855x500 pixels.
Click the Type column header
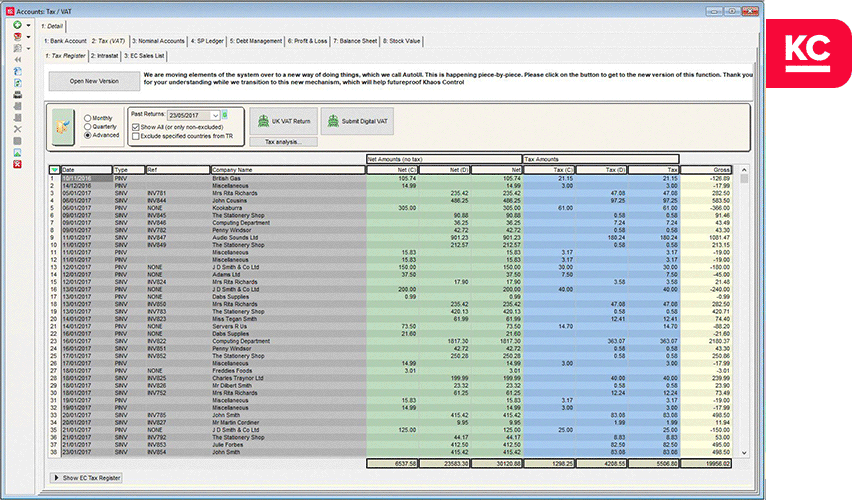click(129, 170)
